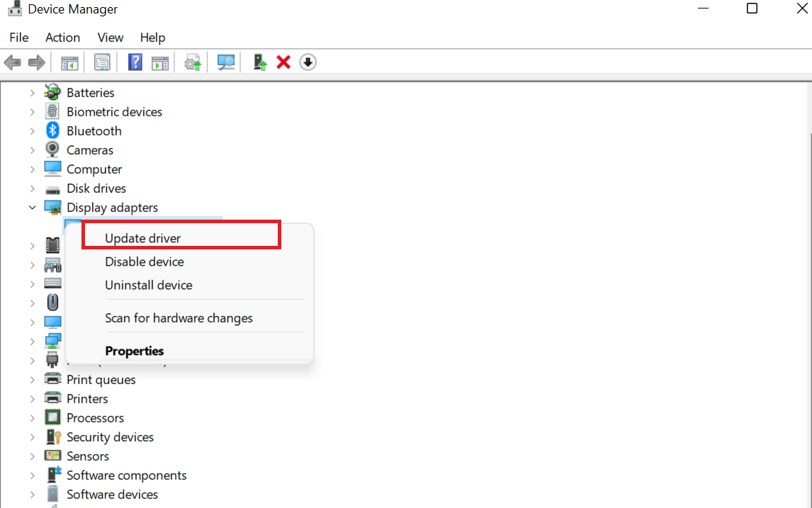The width and height of the screenshot is (812, 508).
Task: Select the "Print queues" label
Action: point(101,380)
